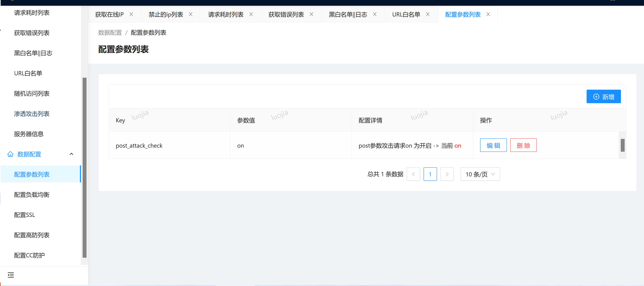
Task: Close the 获取在线IP tab
Action: [131, 14]
